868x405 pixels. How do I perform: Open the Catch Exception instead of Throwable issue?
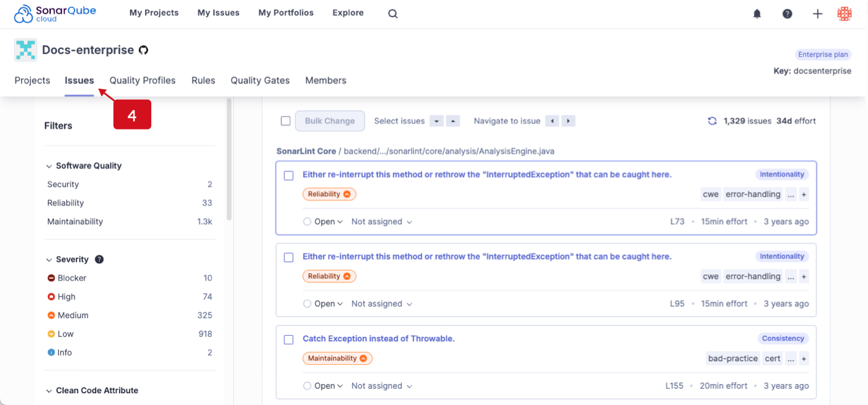379,338
